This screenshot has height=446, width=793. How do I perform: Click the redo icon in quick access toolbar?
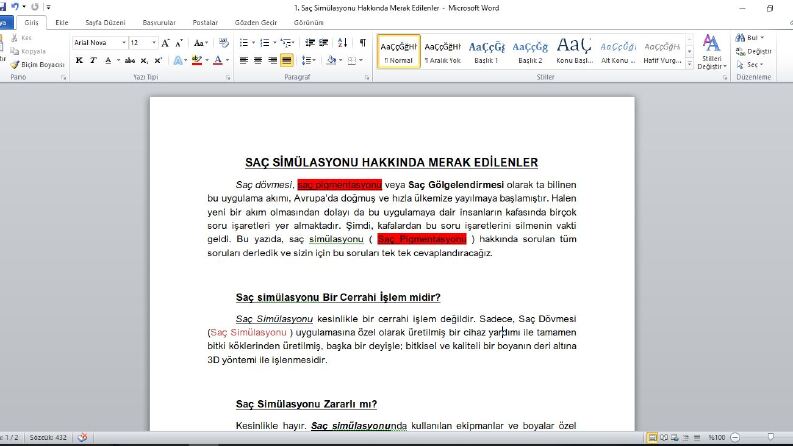coord(34,7)
